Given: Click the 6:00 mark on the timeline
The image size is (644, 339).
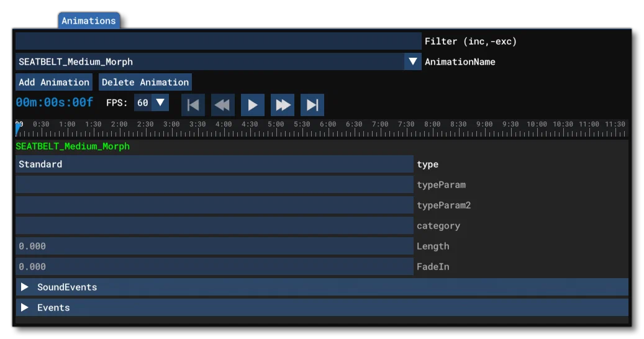Looking at the screenshot, I should pyautogui.click(x=328, y=124).
